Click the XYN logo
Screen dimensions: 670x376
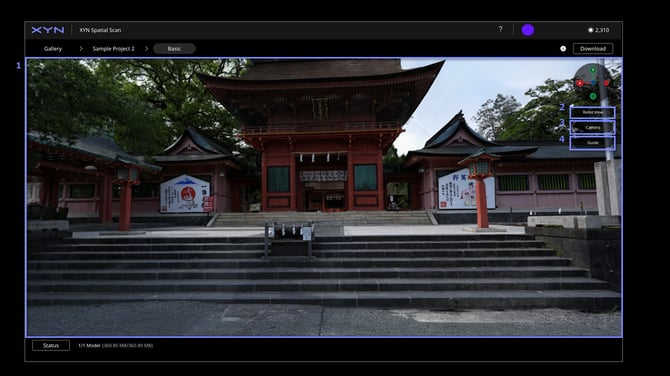coord(48,30)
